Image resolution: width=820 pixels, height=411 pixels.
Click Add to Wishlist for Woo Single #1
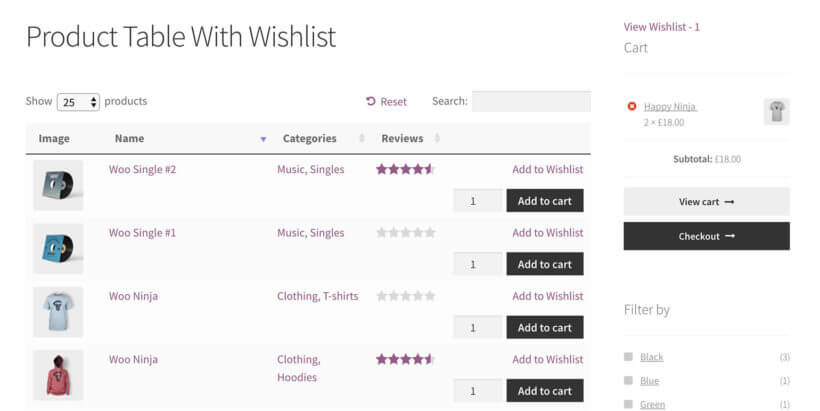point(548,233)
